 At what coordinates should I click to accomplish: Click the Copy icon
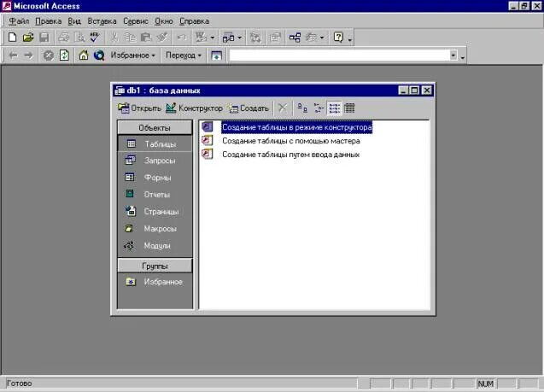[130, 37]
